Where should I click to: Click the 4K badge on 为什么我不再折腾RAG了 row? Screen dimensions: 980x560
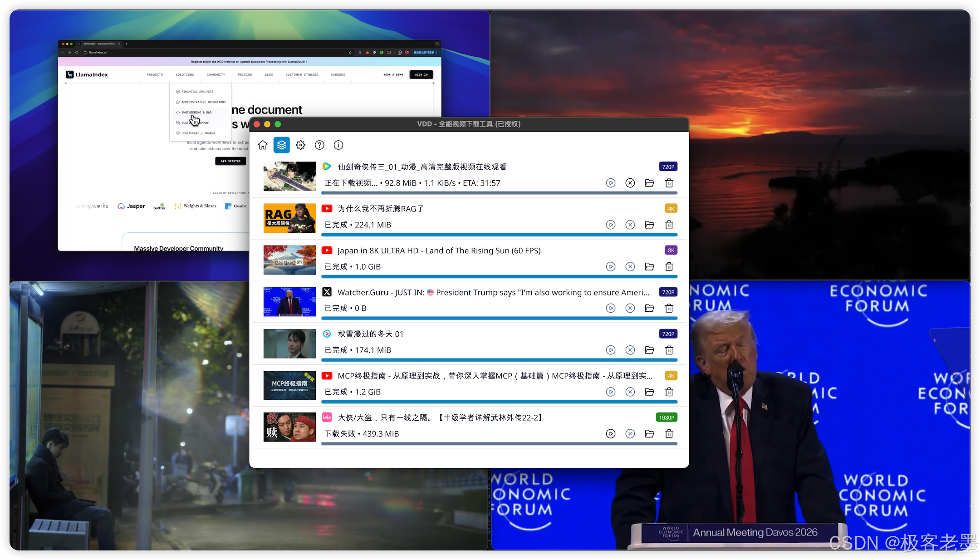pos(671,208)
